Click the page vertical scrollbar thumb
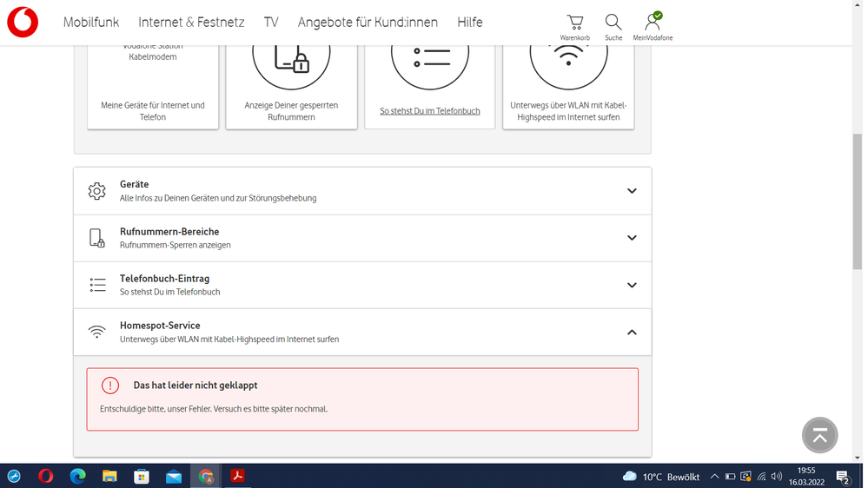This screenshot has height=488, width=868. tap(858, 201)
